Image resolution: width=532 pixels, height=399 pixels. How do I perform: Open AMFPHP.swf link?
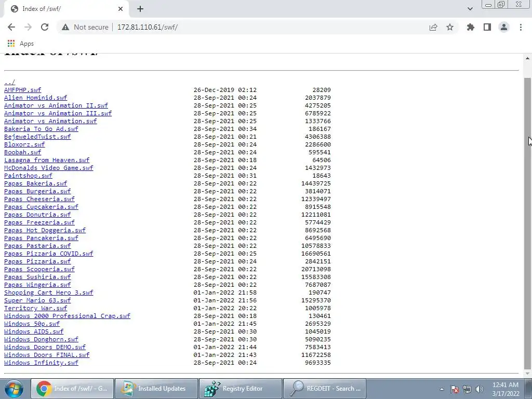[22, 90]
